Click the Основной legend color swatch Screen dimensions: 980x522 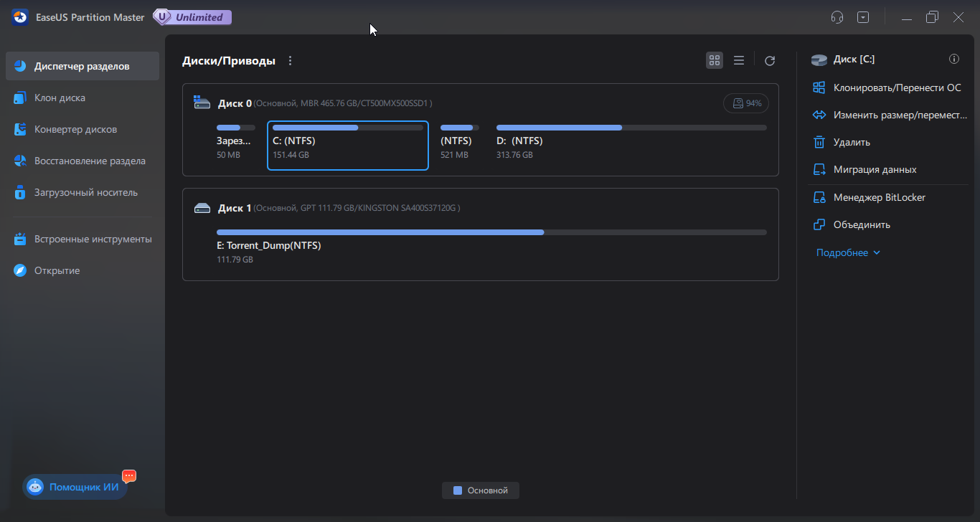pos(458,490)
